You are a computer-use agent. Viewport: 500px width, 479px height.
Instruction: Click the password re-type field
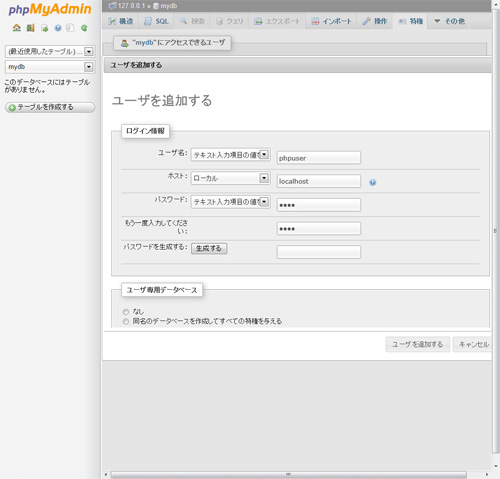[319, 228]
